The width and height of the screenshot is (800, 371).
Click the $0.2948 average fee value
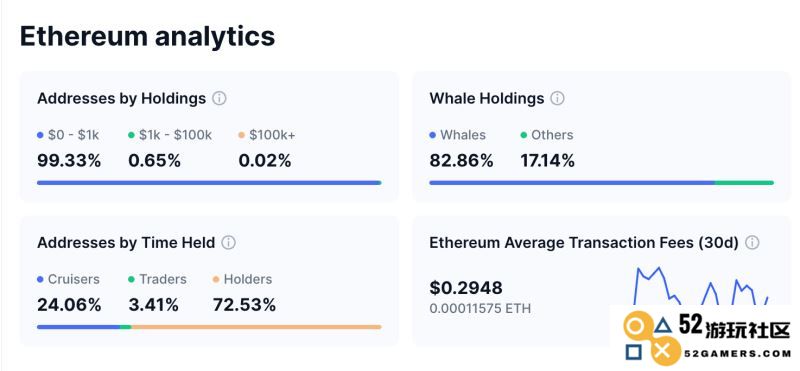[466, 288]
